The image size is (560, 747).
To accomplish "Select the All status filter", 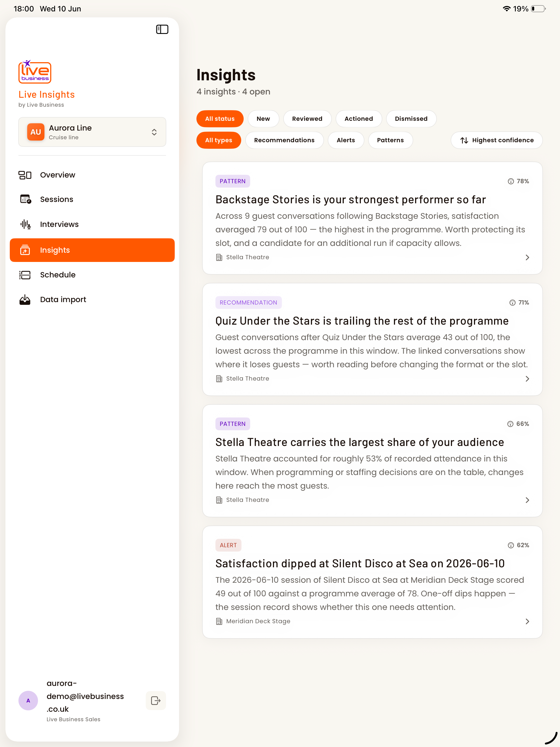I will click(220, 119).
